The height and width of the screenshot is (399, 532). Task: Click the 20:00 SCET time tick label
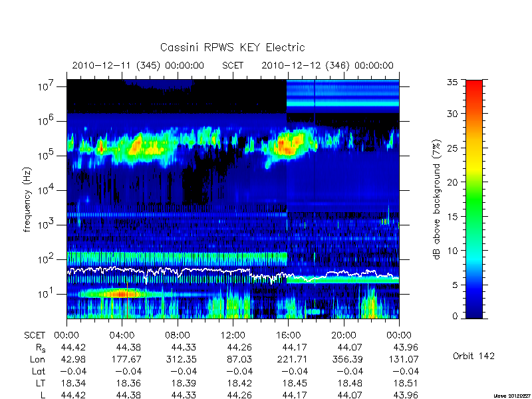coord(343,335)
